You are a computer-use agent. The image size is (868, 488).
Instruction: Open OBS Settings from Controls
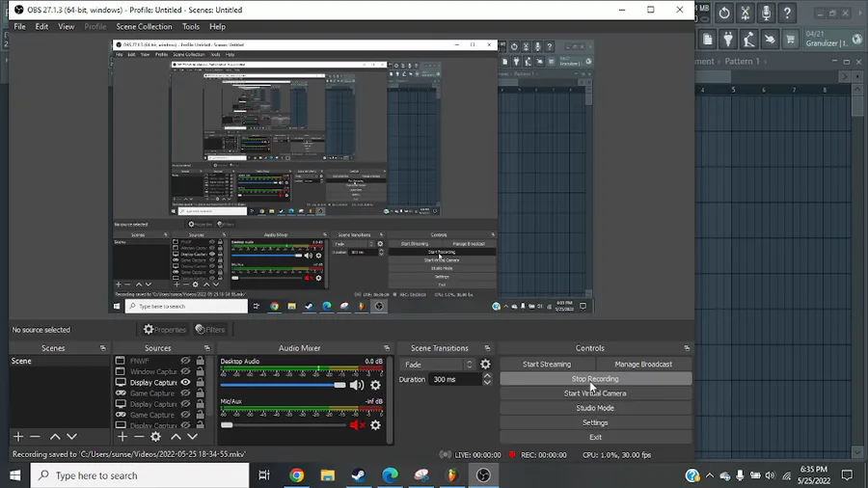click(x=596, y=422)
